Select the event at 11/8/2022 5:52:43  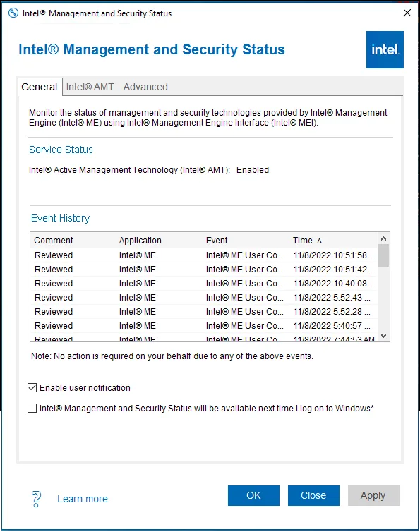pos(204,298)
